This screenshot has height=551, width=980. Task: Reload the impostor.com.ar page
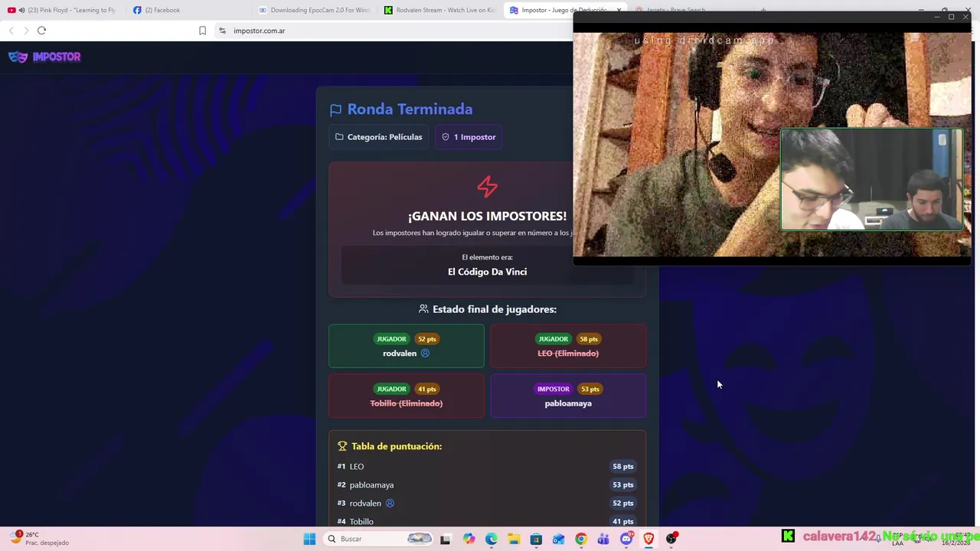(41, 31)
